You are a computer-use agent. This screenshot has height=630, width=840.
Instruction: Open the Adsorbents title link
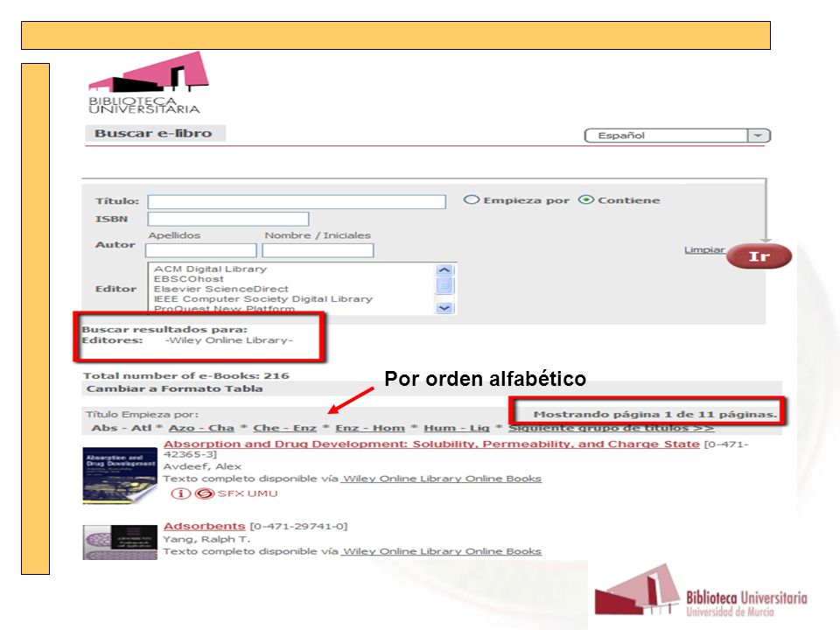tap(204, 527)
